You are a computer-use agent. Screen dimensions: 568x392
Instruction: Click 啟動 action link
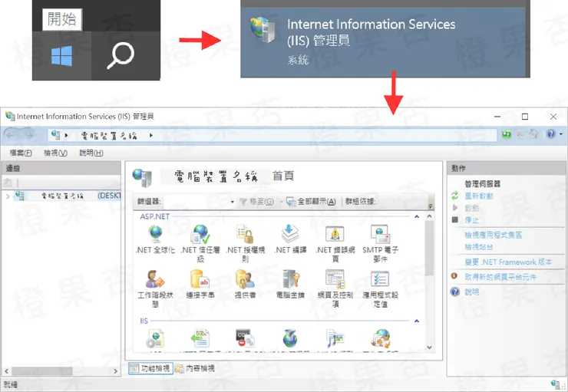pos(471,208)
